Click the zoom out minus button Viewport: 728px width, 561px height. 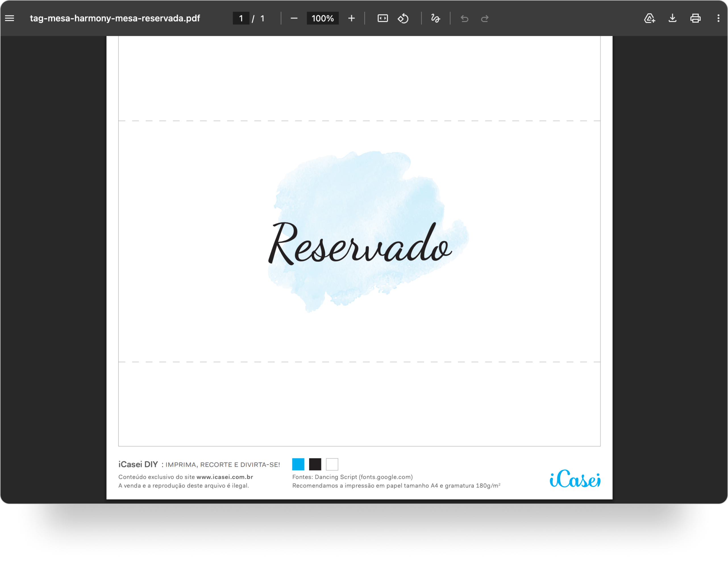(x=294, y=18)
